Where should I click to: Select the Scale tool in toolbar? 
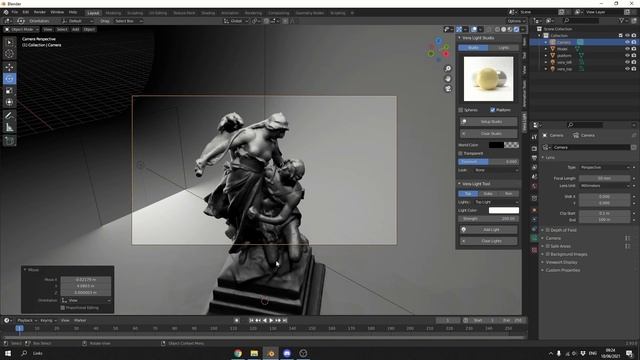[9, 91]
